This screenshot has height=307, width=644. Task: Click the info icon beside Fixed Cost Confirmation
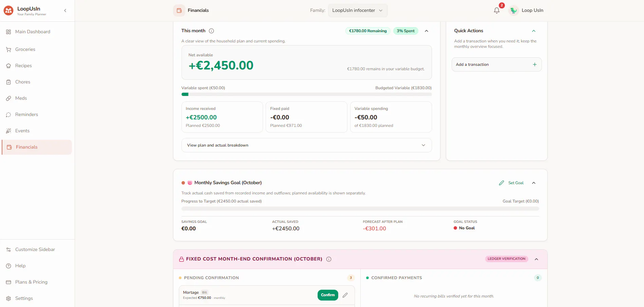click(x=329, y=259)
